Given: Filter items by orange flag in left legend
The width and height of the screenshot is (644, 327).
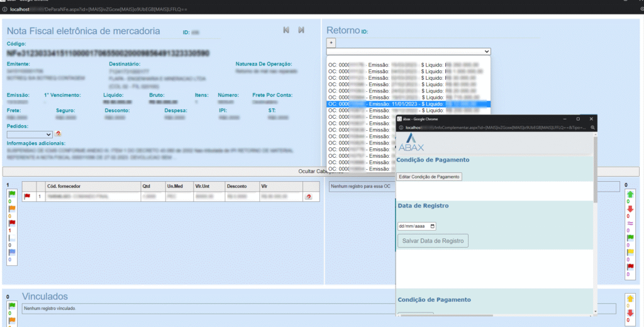Looking at the screenshot, I should [x=11, y=208].
